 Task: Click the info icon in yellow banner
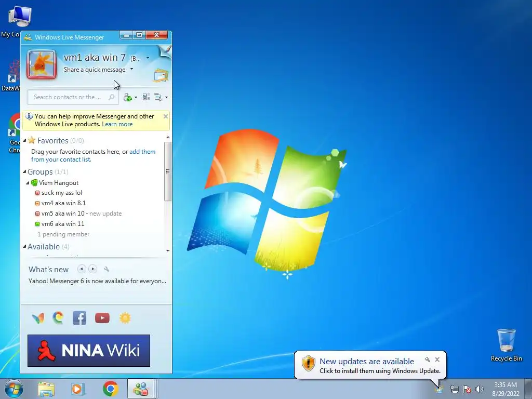click(29, 116)
